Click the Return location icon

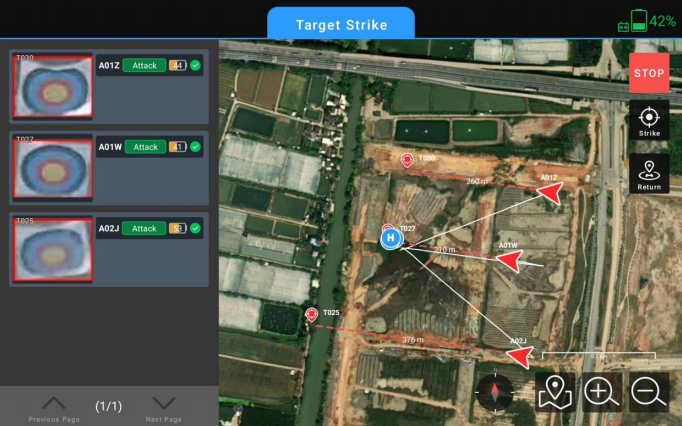coord(649,172)
